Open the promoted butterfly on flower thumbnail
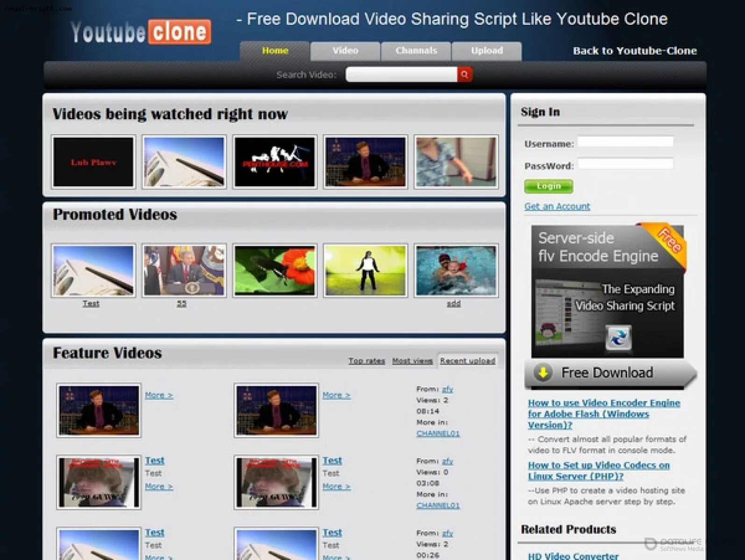This screenshot has width=745, height=560. (275, 271)
